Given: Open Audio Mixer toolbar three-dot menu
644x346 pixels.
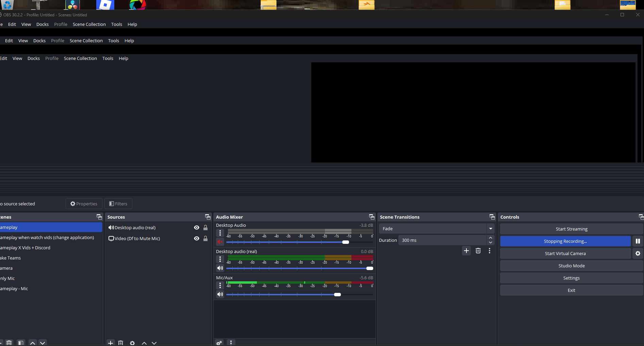Looking at the screenshot, I should pos(231,343).
